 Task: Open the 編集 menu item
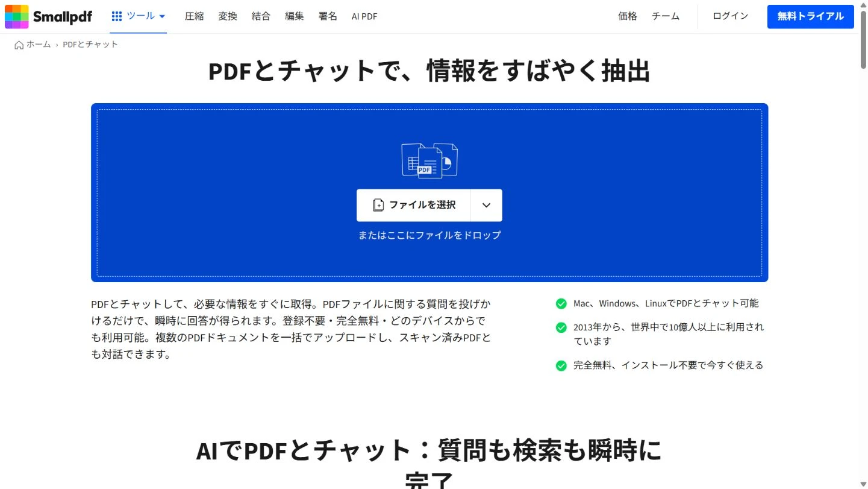[x=295, y=16]
